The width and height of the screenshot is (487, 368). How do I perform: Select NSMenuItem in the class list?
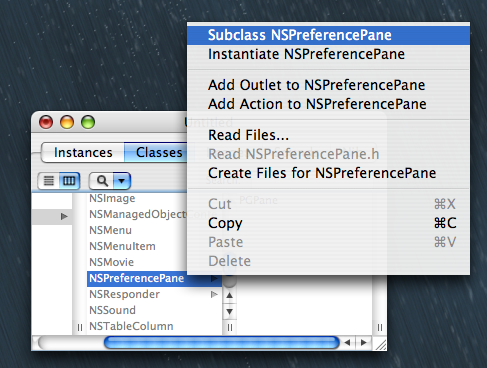point(137,246)
